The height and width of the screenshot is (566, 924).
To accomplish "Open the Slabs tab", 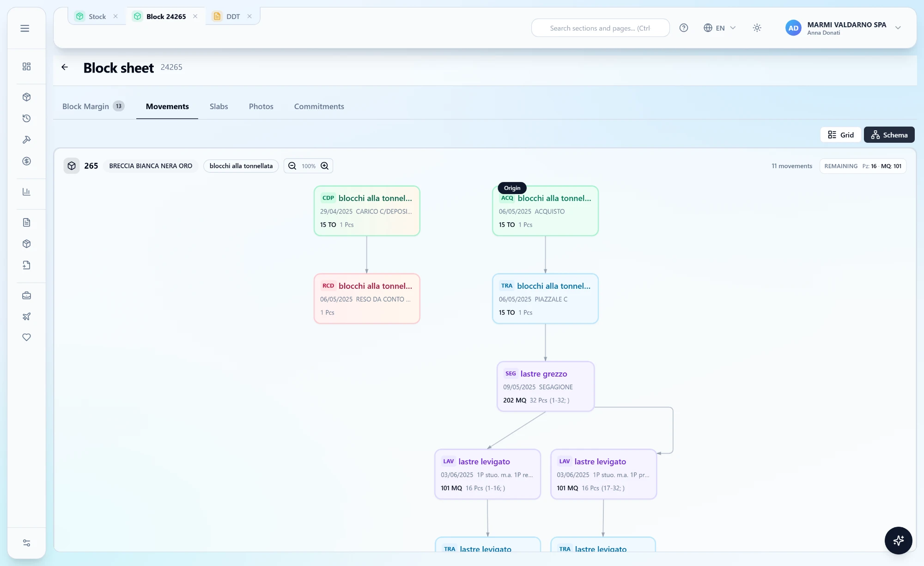I will coord(219,106).
